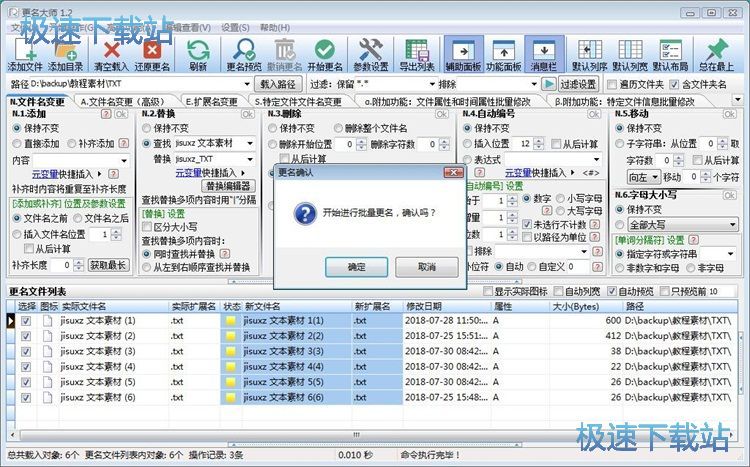Expand the tab overflow arrow
The image size is (750, 467).
(737, 100)
